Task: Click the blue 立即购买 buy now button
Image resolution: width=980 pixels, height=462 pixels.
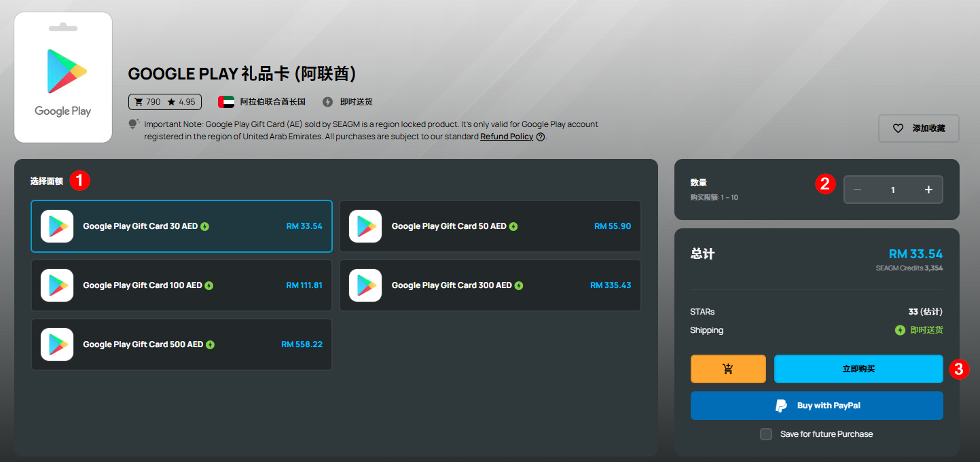Action: 858,369
